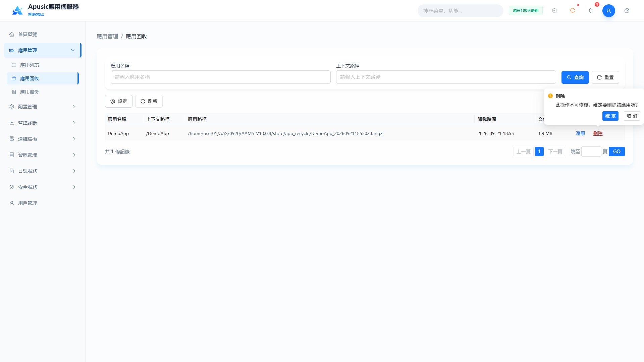Click the help question mark icon

627,11
